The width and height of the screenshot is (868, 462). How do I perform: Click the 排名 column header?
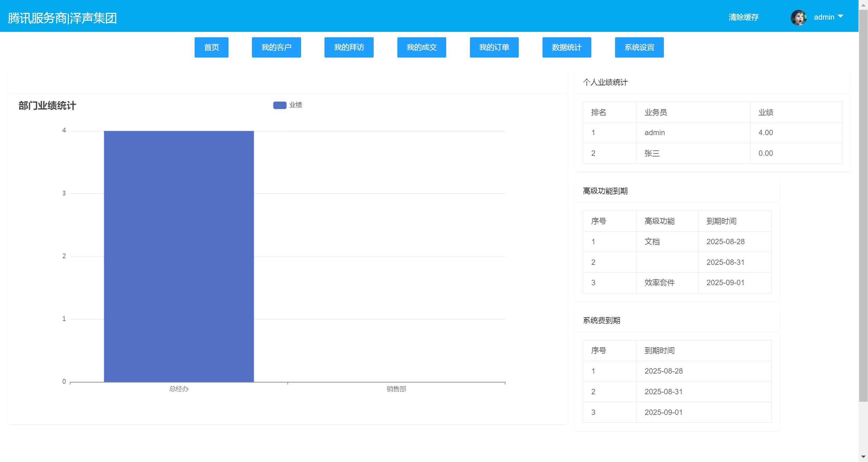(610, 112)
